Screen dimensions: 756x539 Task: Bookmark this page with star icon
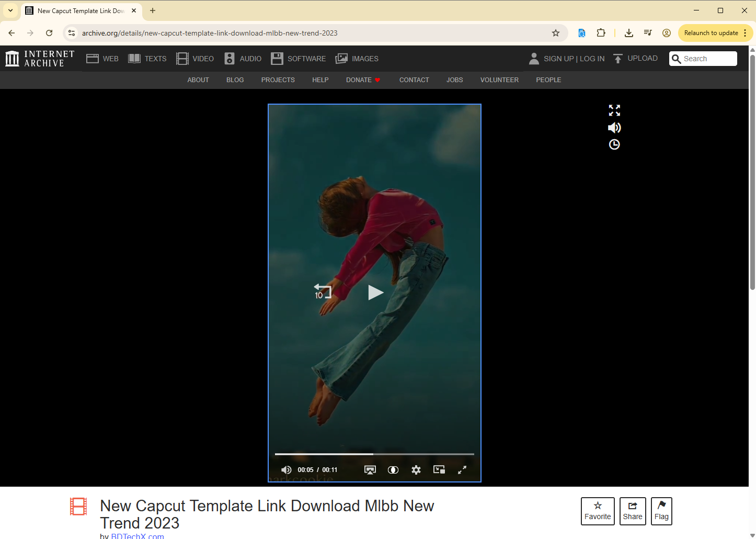pos(556,33)
